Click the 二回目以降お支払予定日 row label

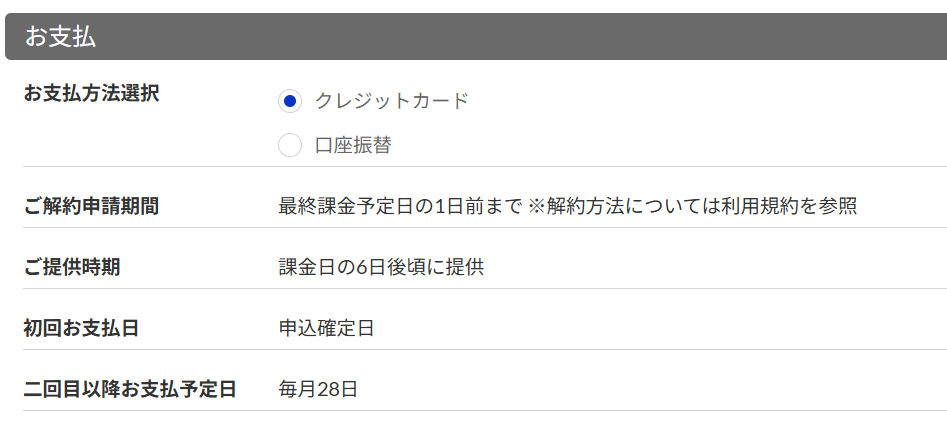[x=130, y=389]
